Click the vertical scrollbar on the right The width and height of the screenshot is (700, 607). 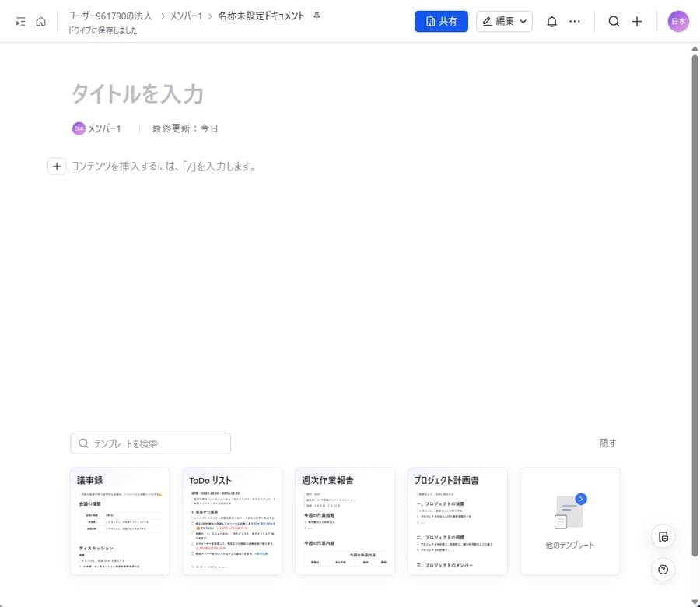(x=695, y=311)
